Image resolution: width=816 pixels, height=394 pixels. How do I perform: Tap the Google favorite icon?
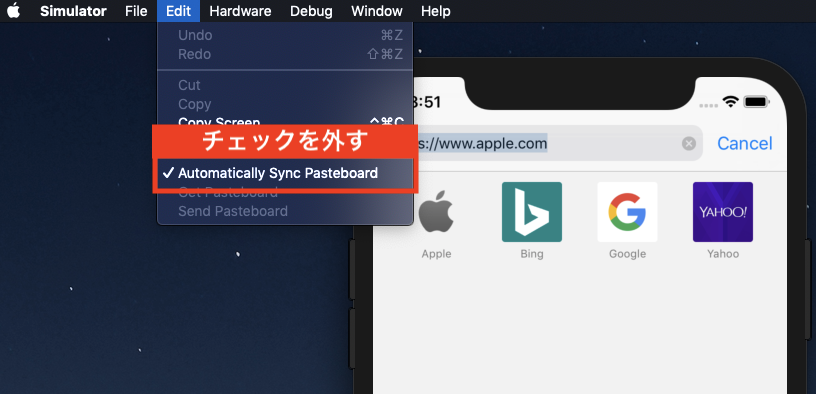627,212
